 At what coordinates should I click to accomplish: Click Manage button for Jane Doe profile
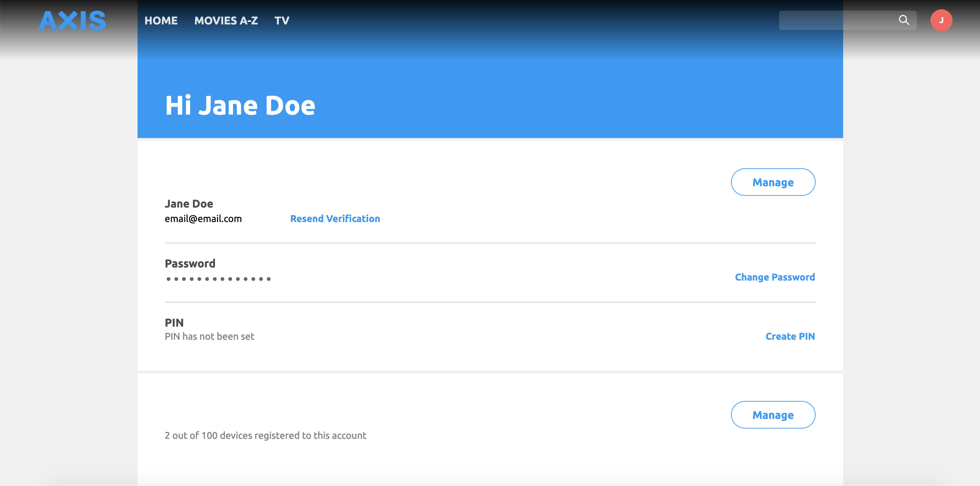[773, 182]
